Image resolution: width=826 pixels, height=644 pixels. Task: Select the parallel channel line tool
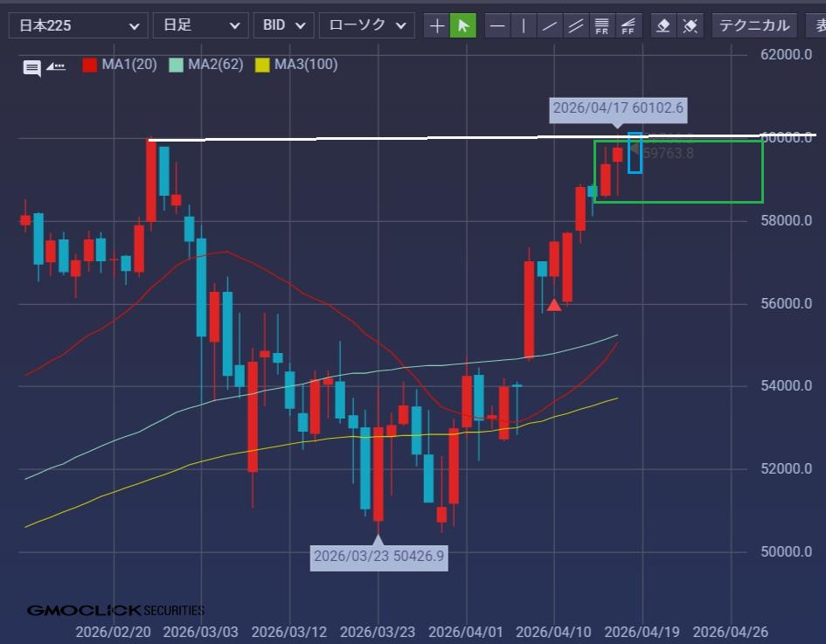pyautogui.click(x=575, y=25)
